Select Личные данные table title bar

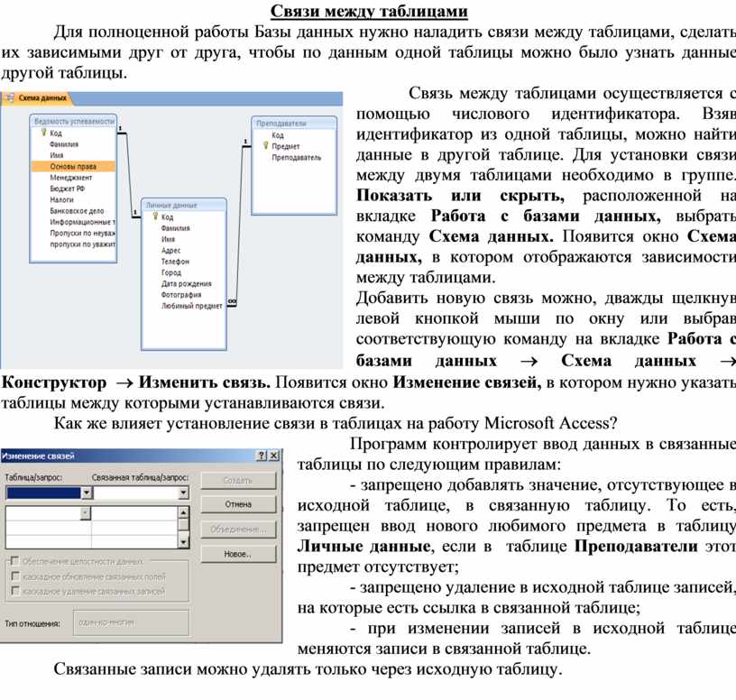pyautogui.click(x=183, y=205)
